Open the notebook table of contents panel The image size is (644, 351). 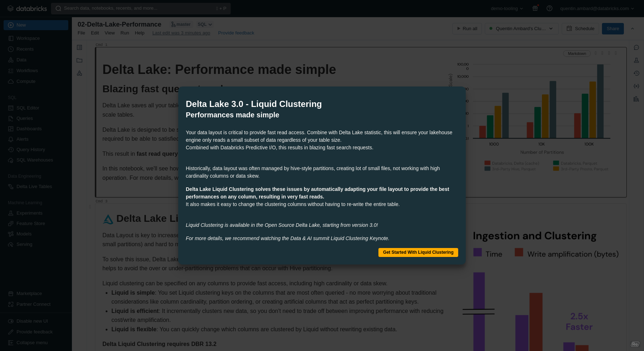79,47
